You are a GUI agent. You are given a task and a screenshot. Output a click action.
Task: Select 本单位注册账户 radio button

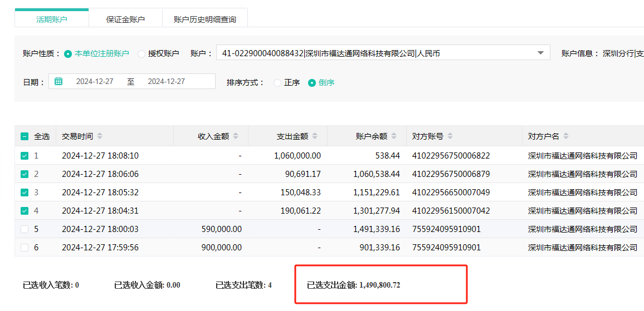pyautogui.click(x=68, y=54)
